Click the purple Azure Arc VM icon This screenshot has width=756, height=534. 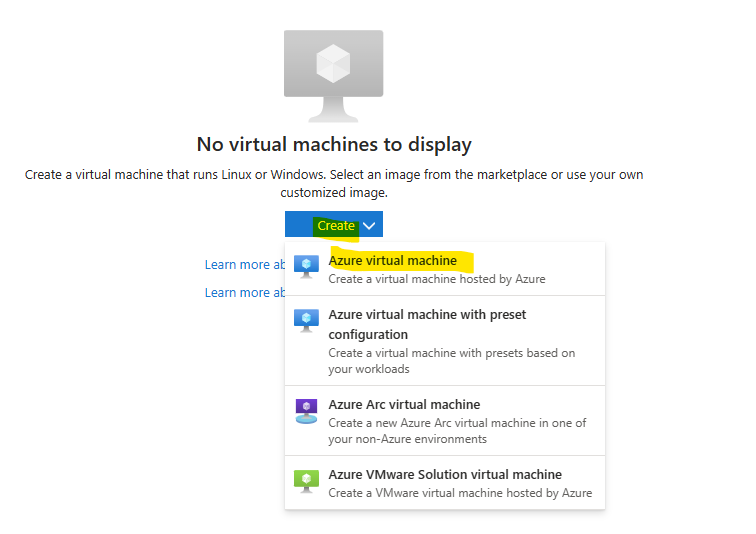point(306,411)
